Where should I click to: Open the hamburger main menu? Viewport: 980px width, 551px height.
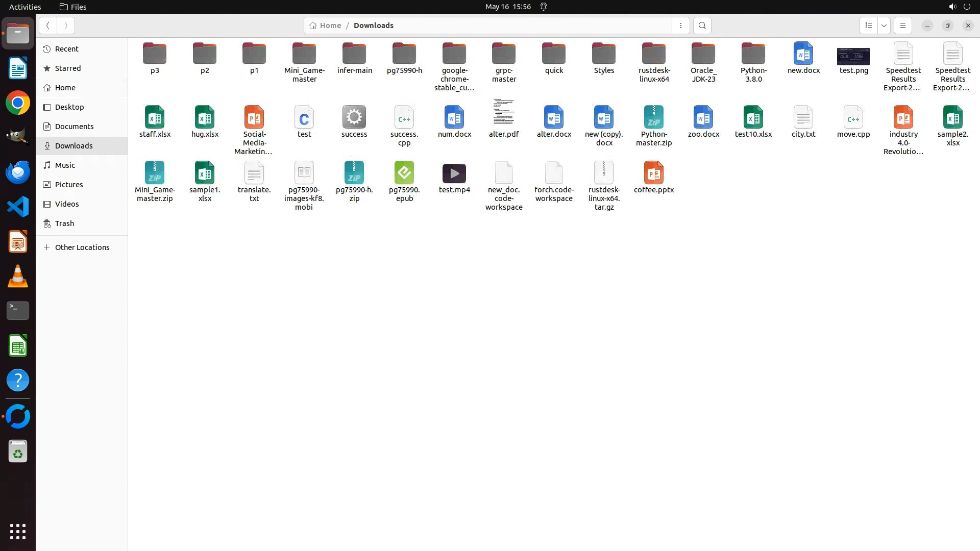tap(902, 26)
